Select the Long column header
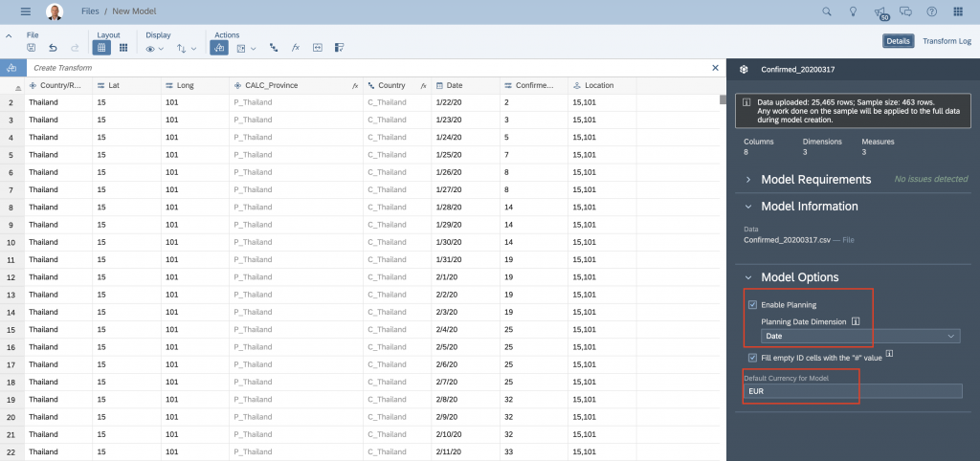Image resolution: width=980 pixels, height=461 pixels. 195,85
